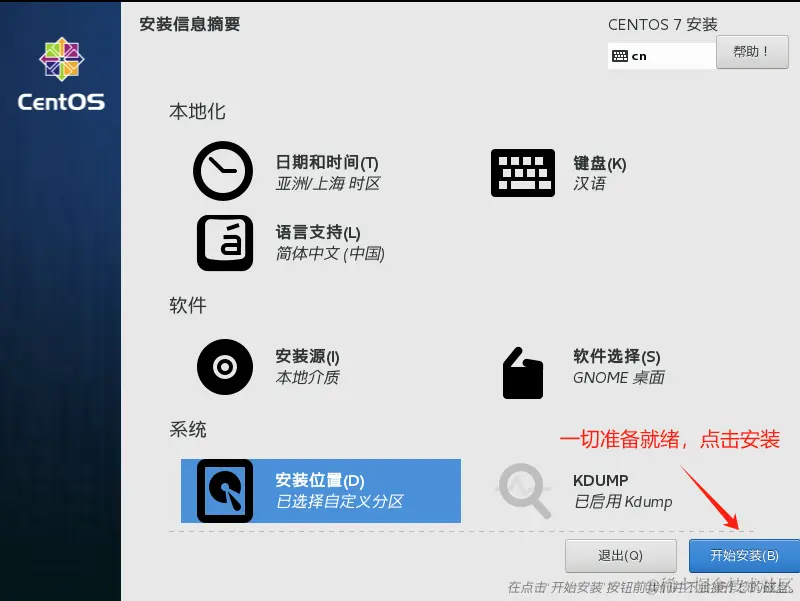Click the 亚洲/上海 时区 status text

pos(328,184)
